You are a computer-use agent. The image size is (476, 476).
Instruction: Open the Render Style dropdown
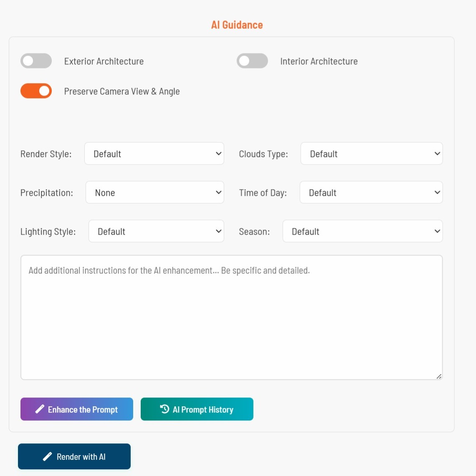coord(154,153)
